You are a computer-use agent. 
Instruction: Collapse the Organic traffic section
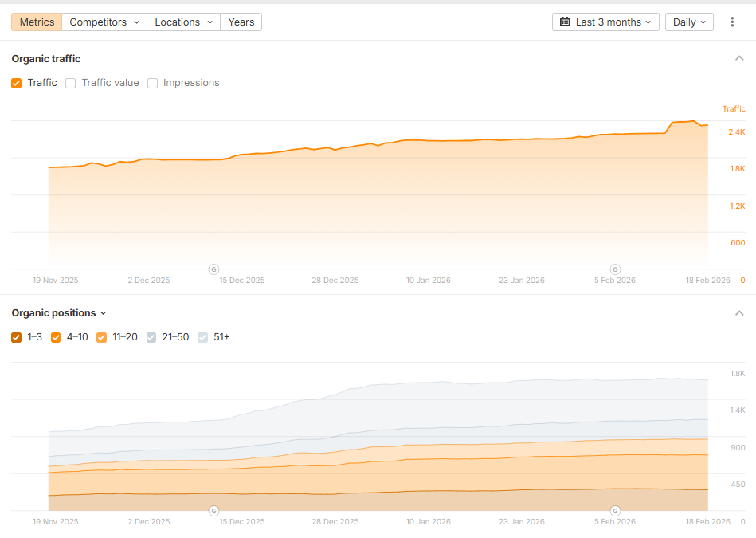(x=738, y=58)
